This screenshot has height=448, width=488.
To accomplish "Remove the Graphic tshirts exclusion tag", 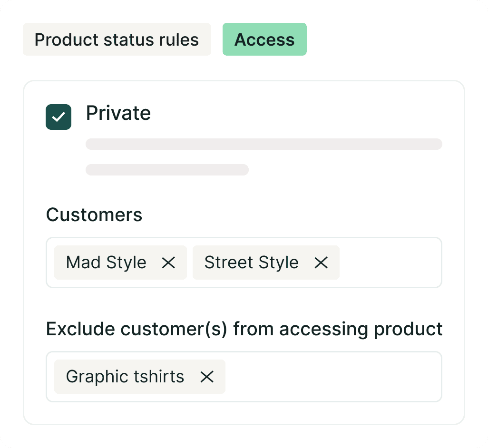I will 207,377.
